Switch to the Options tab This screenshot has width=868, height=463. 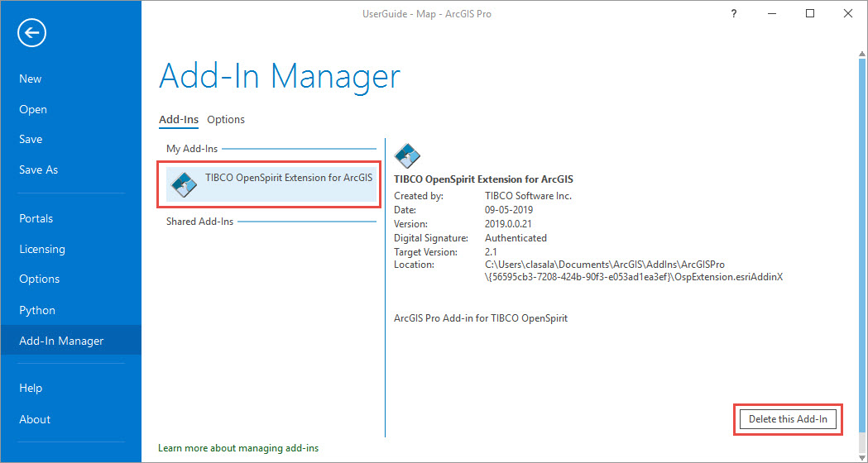click(x=226, y=120)
